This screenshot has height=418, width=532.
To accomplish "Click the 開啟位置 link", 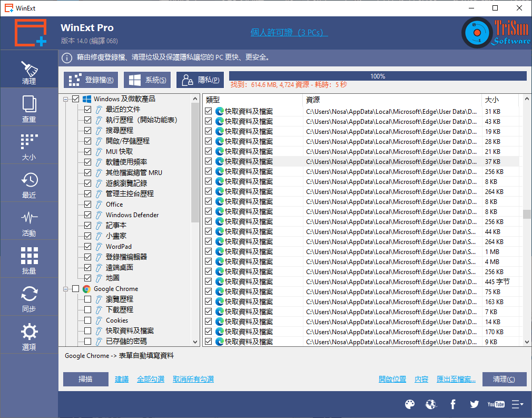I will pos(392,380).
